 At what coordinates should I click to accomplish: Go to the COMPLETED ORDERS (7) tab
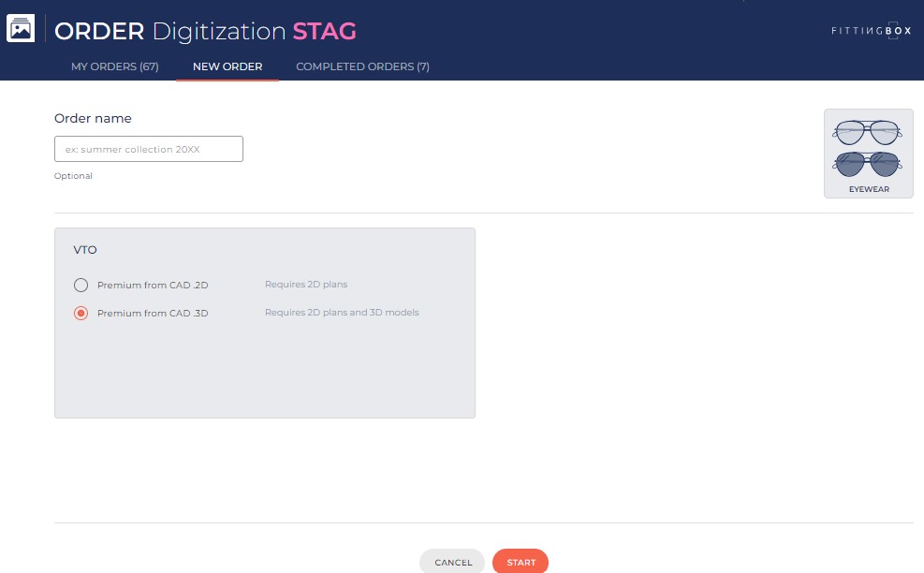click(x=362, y=66)
